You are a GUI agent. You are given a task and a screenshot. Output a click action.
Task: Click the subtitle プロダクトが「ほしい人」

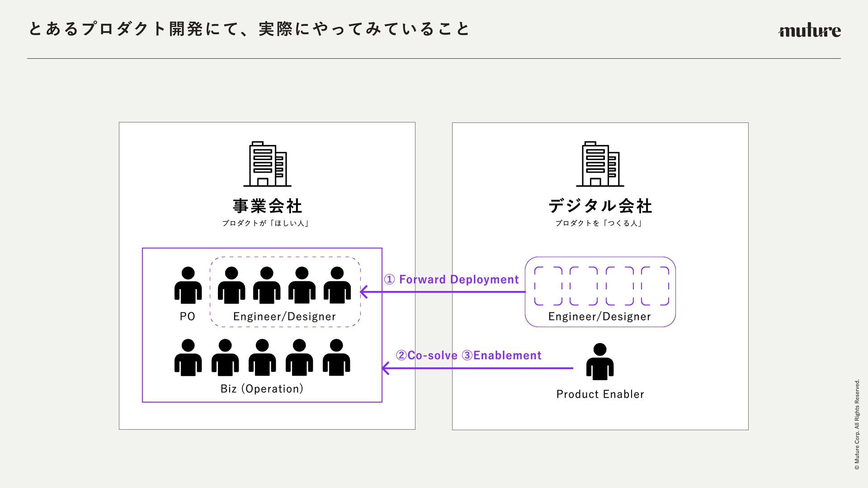pyautogui.click(x=266, y=223)
